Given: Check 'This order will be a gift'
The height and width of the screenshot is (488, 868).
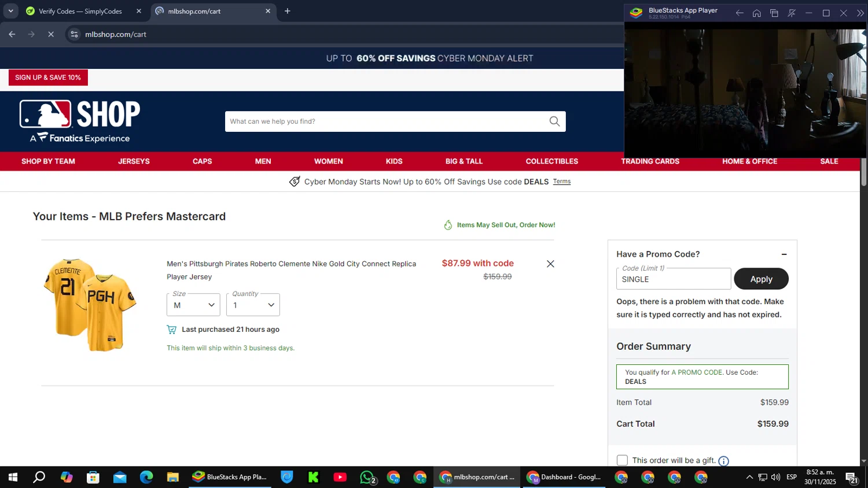Looking at the screenshot, I should [x=622, y=460].
